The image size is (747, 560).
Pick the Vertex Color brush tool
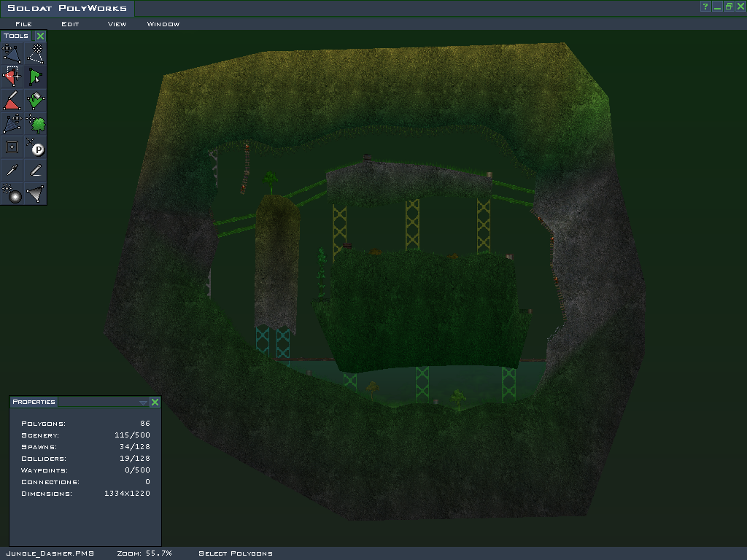point(12,101)
